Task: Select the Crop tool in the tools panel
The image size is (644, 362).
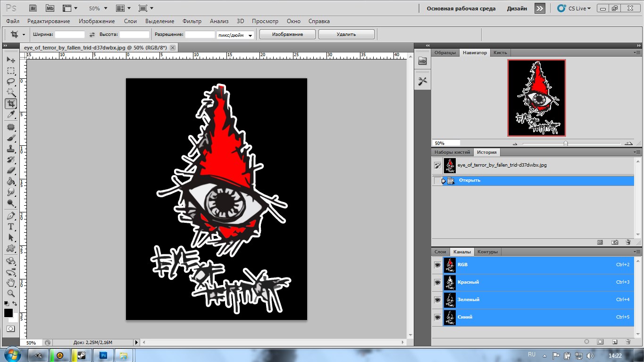Action: [11, 103]
